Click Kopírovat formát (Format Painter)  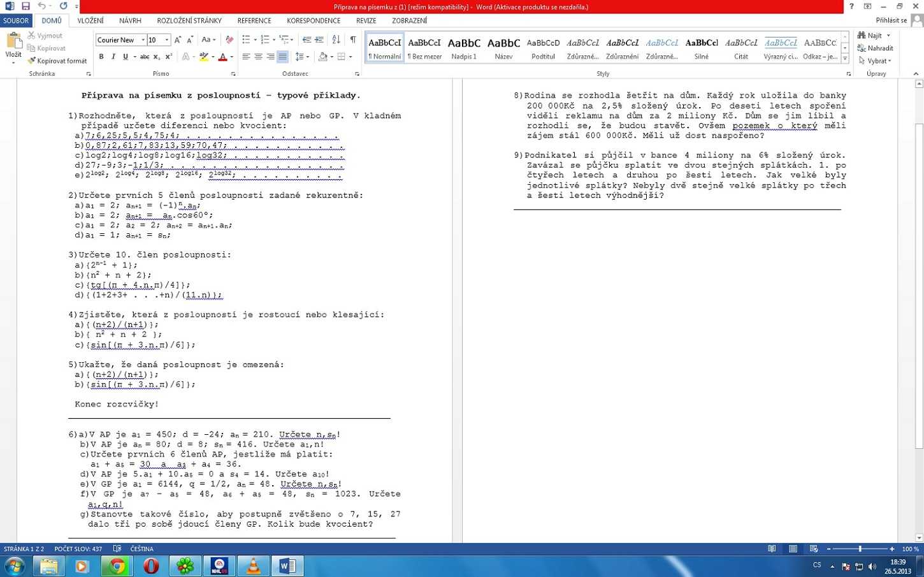57,61
